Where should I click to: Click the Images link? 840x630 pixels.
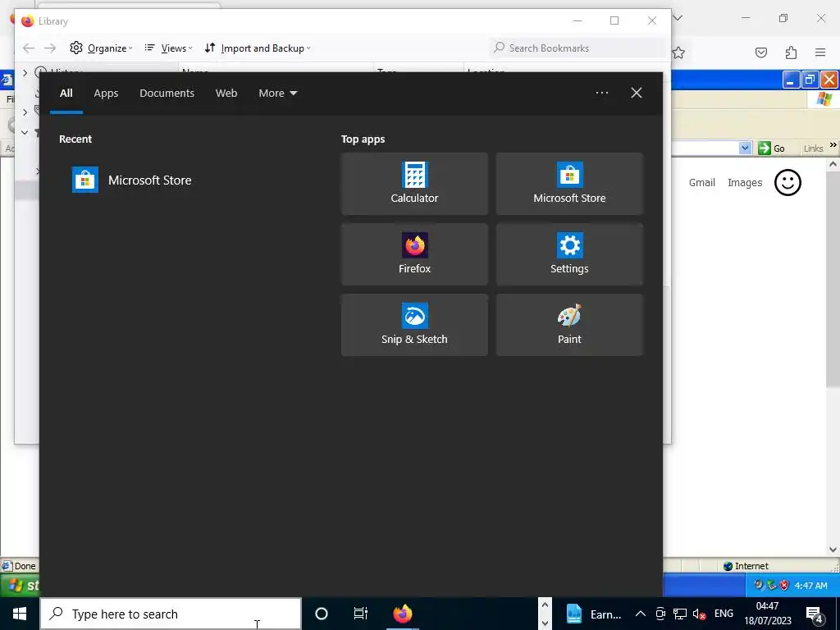coord(745,183)
